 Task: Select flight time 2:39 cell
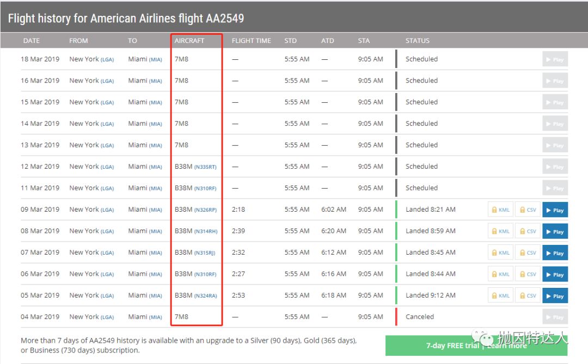click(x=238, y=231)
